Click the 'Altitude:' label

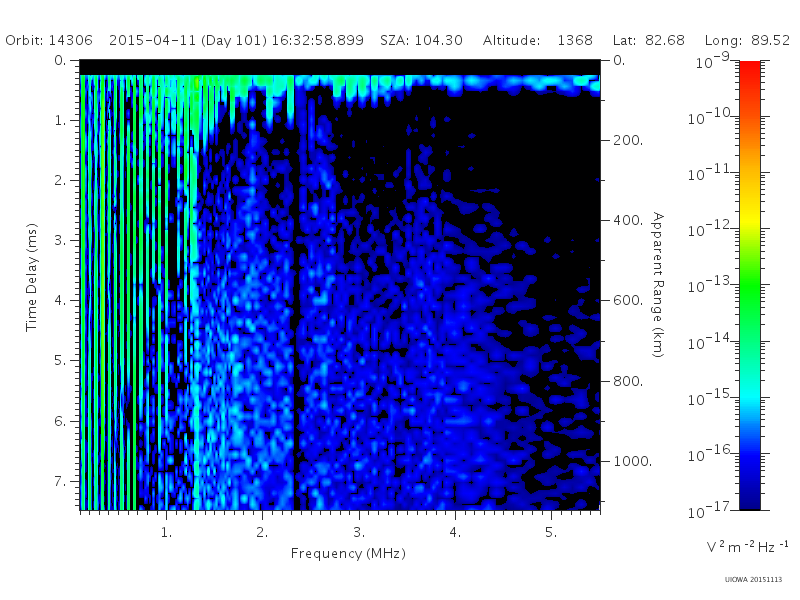tap(512, 40)
